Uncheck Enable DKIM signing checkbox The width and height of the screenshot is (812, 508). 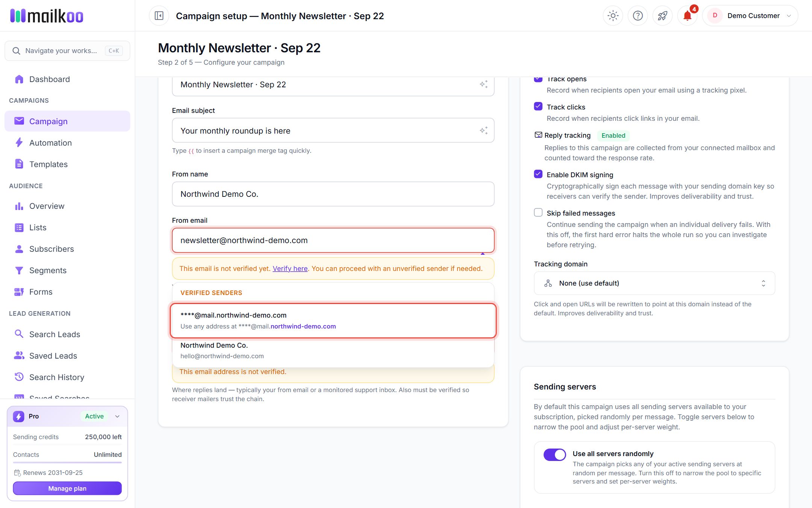[538, 174]
